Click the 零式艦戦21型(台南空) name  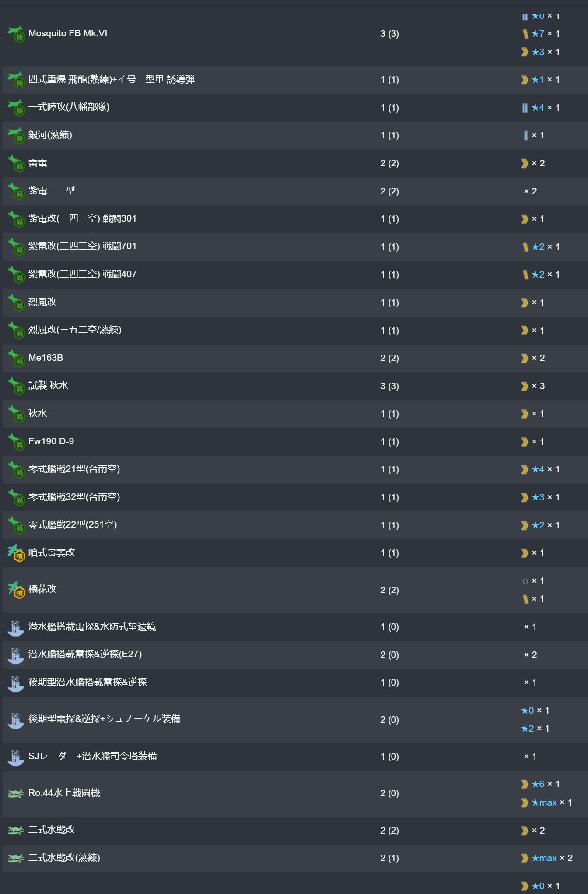pyautogui.click(x=74, y=469)
